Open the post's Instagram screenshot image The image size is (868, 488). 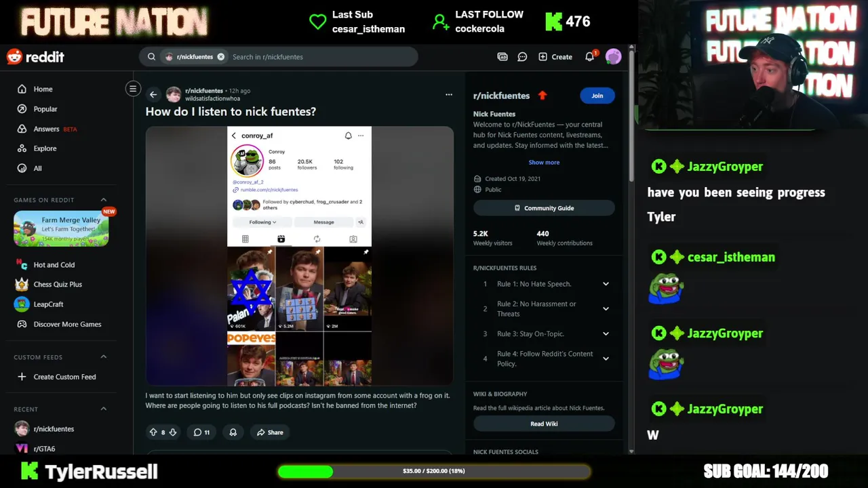[x=299, y=256]
